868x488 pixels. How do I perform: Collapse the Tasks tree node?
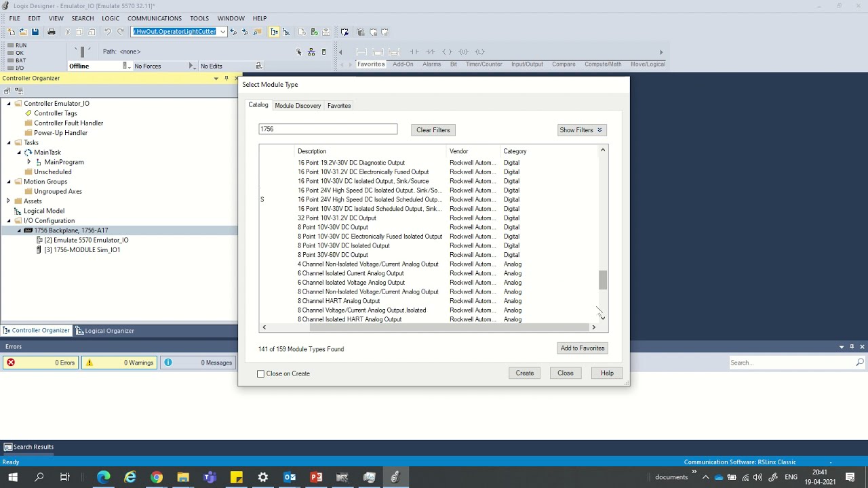pos(9,143)
